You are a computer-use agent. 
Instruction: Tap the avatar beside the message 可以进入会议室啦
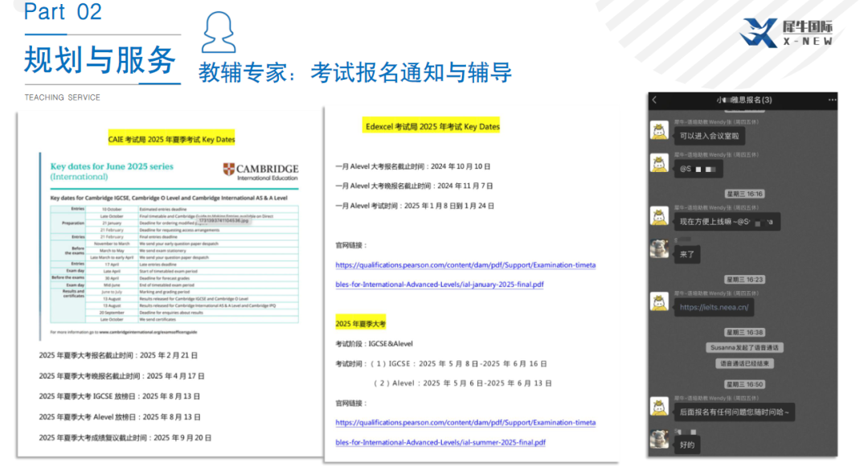click(x=659, y=131)
